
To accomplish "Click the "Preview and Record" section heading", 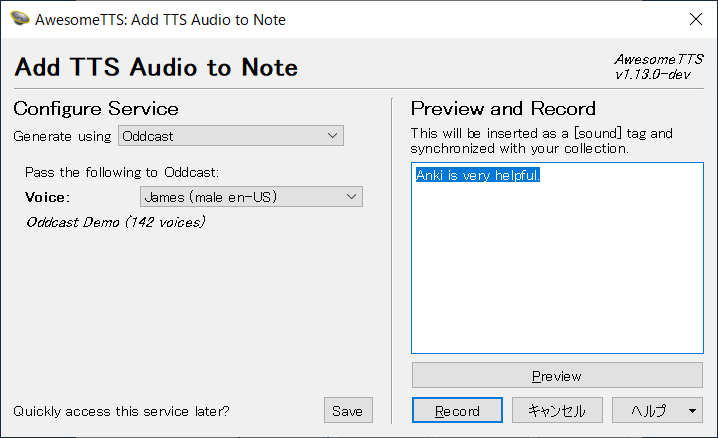I will click(503, 109).
